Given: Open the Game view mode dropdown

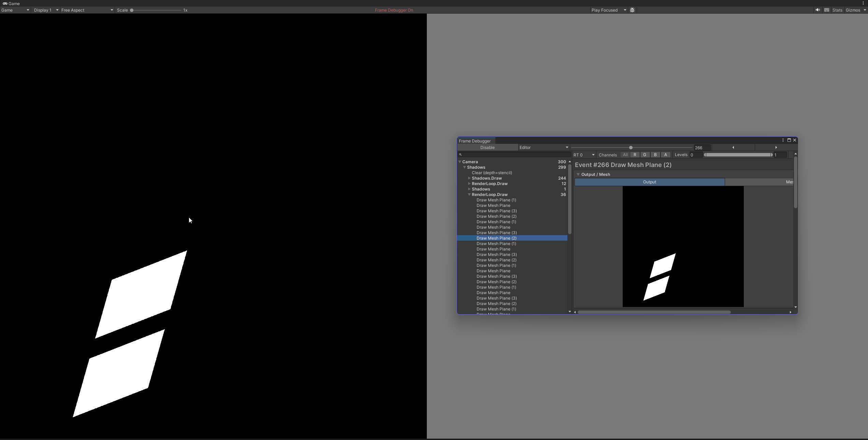Looking at the screenshot, I should coord(15,10).
